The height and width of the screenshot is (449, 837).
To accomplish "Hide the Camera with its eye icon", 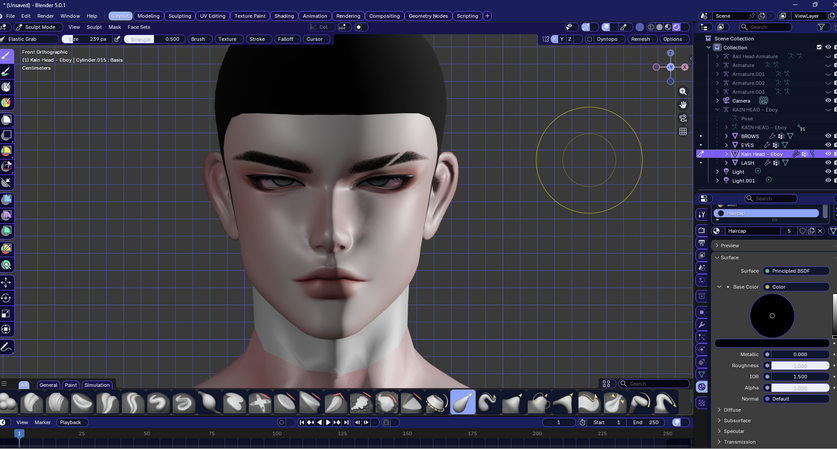I will [828, 100].
